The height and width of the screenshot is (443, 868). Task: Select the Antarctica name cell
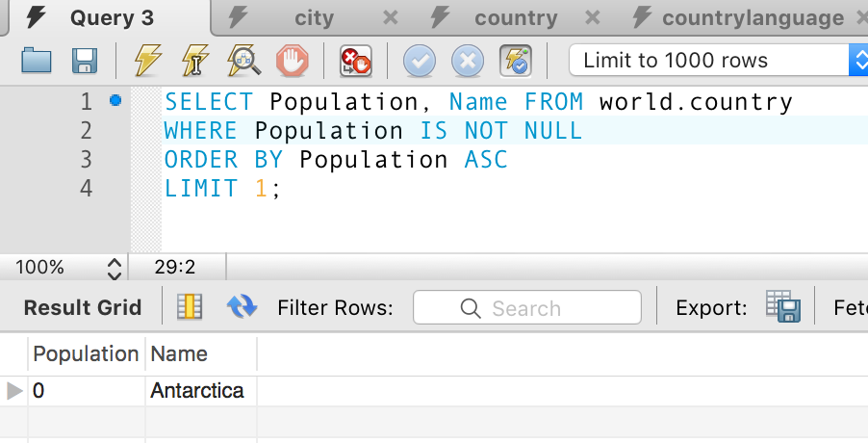click(x=201, y=391)
